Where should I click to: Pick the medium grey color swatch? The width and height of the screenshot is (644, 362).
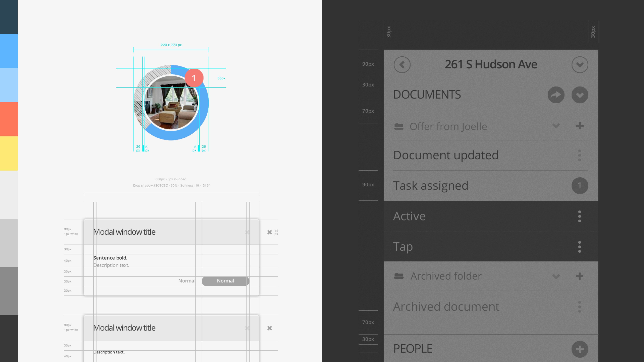(x=9, y=291)
